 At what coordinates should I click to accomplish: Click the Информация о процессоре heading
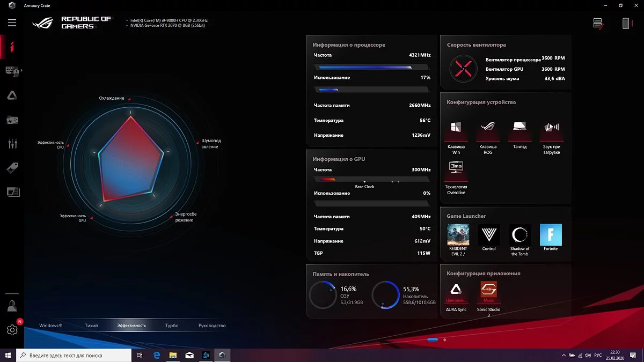[x=349, y=45]
